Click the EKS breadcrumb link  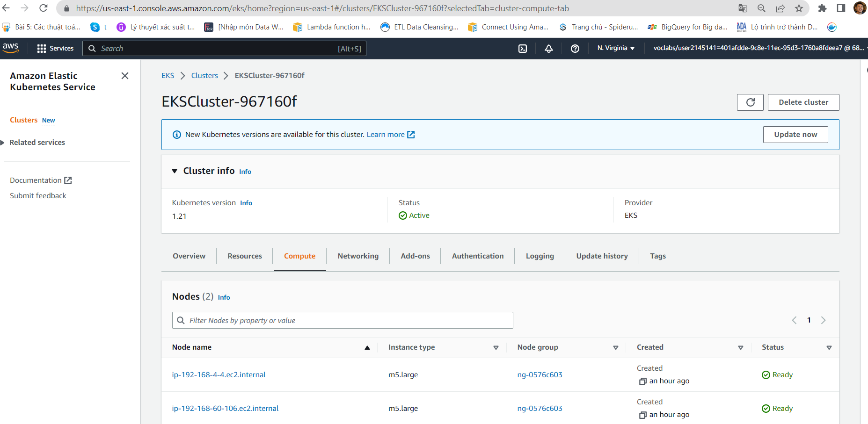168,76
